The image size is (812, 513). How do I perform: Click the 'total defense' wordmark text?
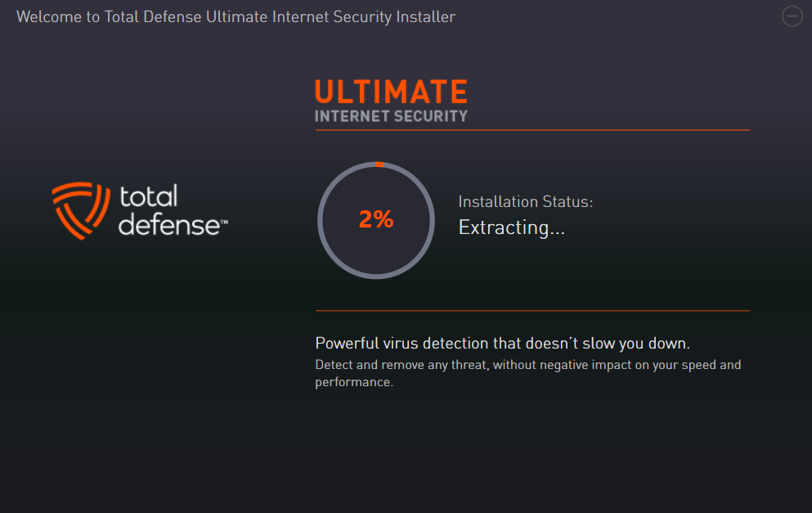point(173,210)
